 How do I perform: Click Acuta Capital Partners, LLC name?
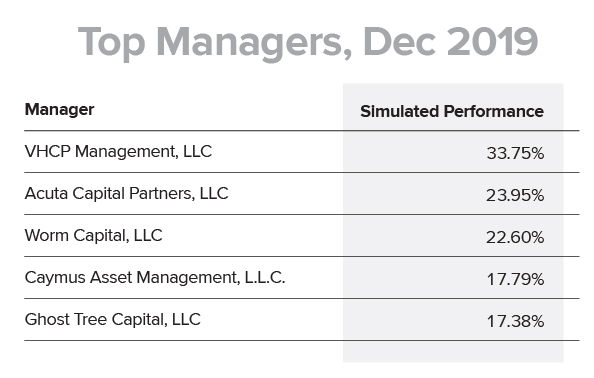[x=127, y=194]
